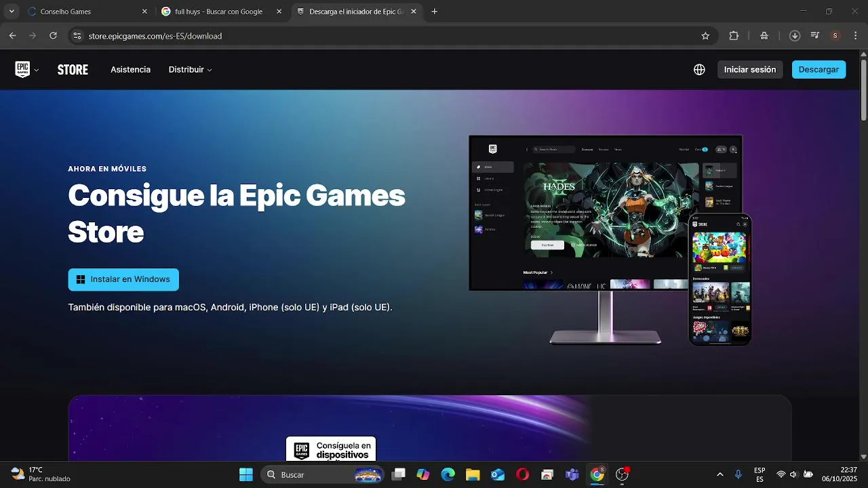This screenshot has width=868, height=488.
Task: Open the media controls icon
Action: tap(815, 36)
